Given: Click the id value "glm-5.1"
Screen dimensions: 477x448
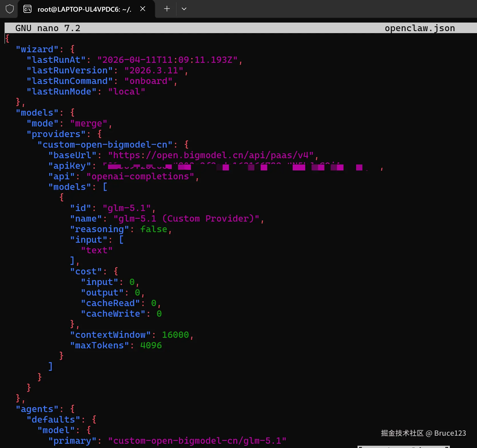Looking at the screenshot, I should pos(127,208).
